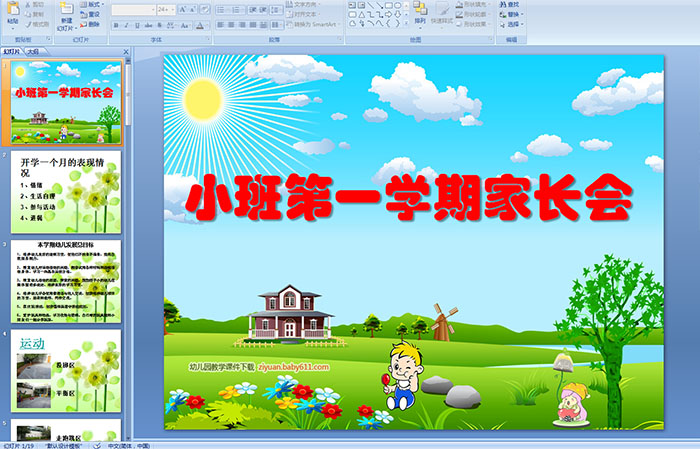This screenshot has height=449, width=700.
Task: Click the Delete (删除) slide button
Action: point(89,24)
